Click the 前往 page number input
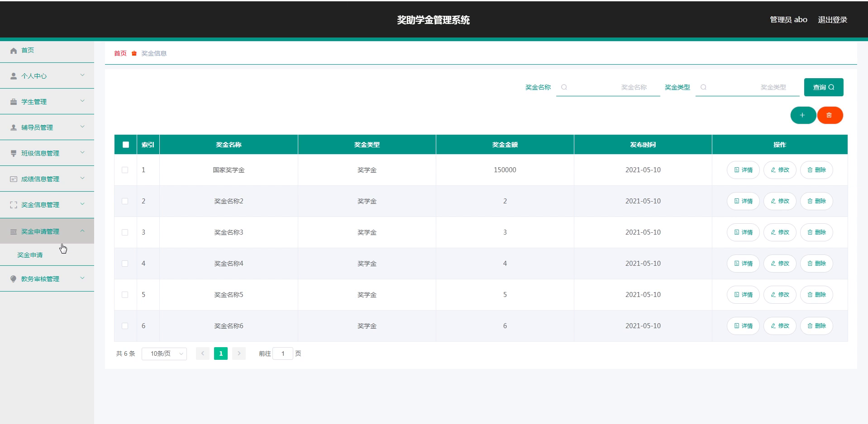868x424 pixels. tap(283, 353)
